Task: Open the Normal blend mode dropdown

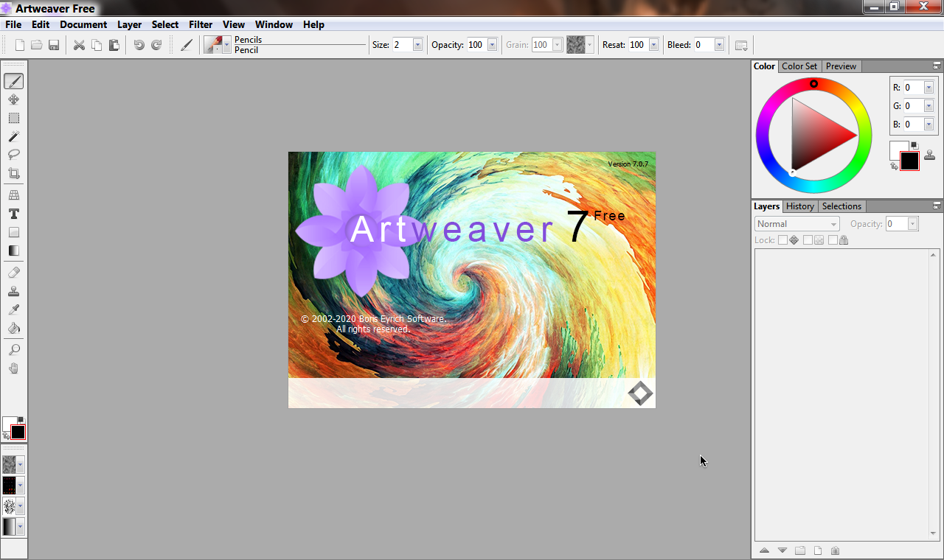Action: point(797,224)
